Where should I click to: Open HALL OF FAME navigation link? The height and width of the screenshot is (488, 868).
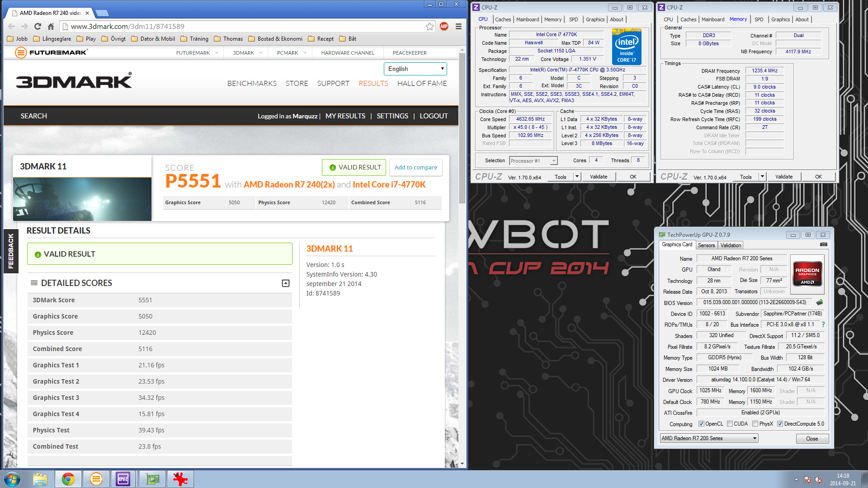[x=422, y=84]
